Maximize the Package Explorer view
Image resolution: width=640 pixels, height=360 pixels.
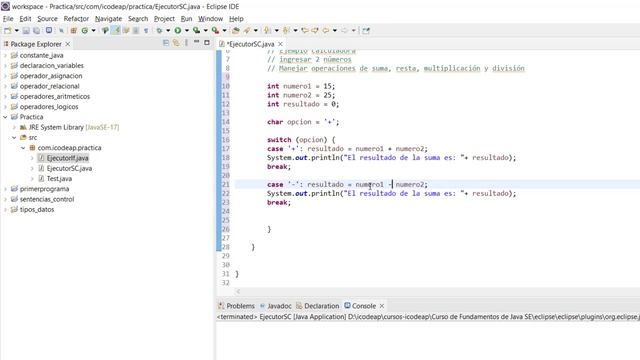point(207,42)
